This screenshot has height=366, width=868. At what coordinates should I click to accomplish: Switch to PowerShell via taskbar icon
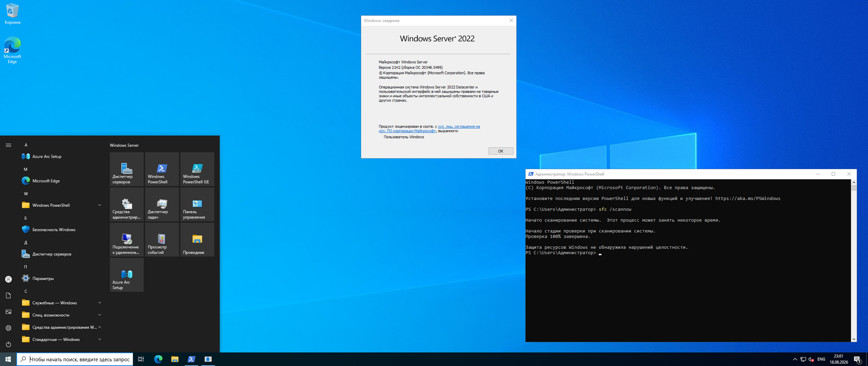tap(192, 359)
